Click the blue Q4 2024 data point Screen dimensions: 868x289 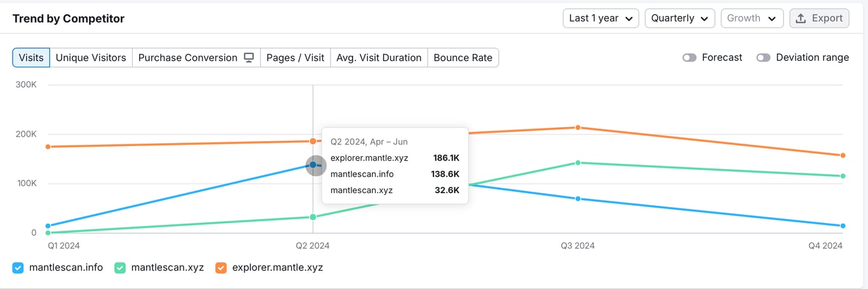(x=843, y=225)
